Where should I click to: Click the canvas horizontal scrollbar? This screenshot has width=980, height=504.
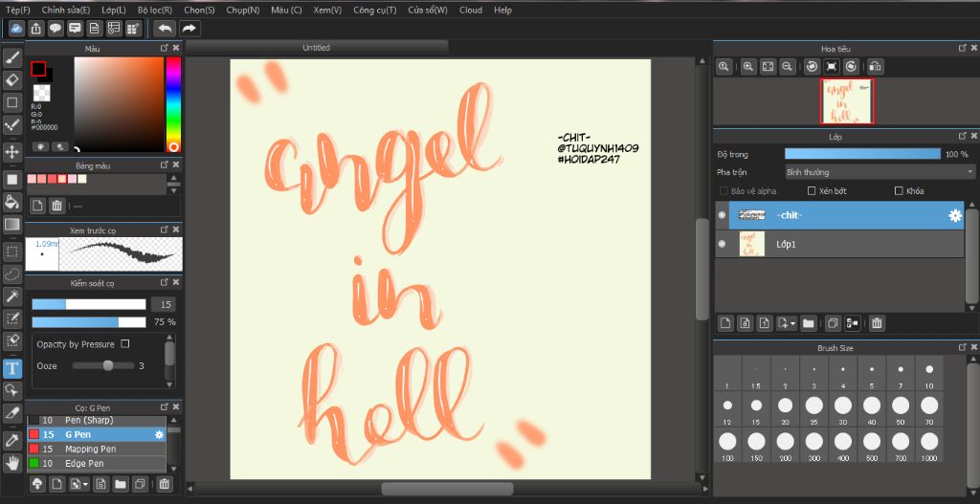pyautogui.click(x=447, y=489)
